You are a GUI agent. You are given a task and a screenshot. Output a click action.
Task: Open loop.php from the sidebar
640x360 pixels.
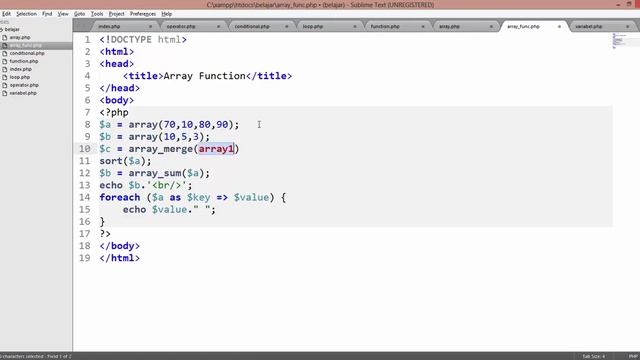[x=20, y=77]
